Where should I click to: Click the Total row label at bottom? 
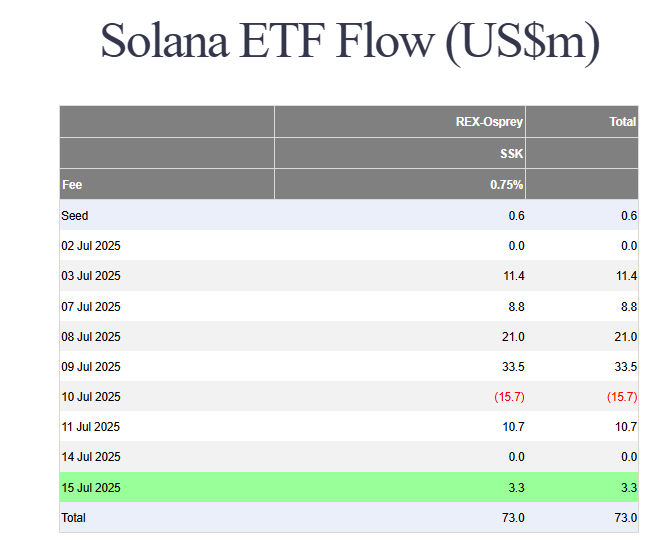click(x=74, y=518)
